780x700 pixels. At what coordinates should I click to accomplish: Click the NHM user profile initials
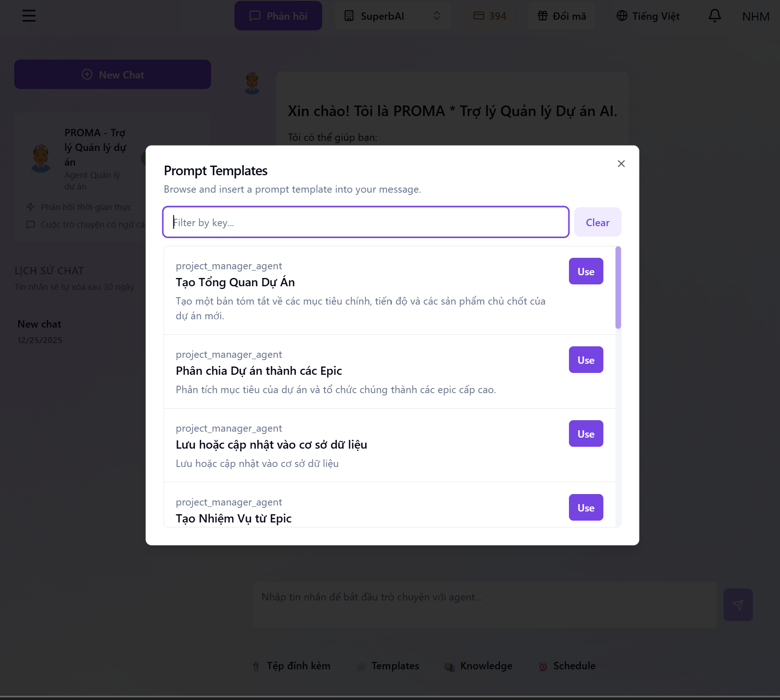pyautogui.click(x=756, y=17)
